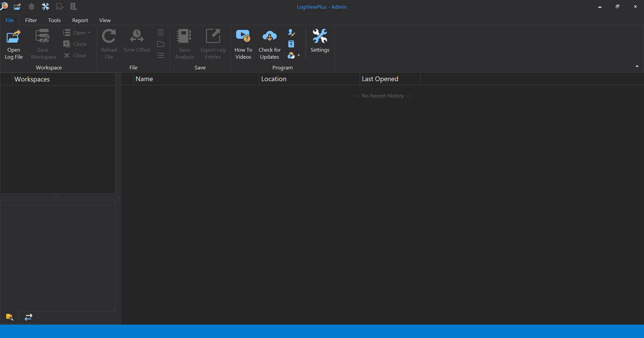Collapse the ribbon with the arrow
Screen dimensions: 644x338
click(637, 66)
